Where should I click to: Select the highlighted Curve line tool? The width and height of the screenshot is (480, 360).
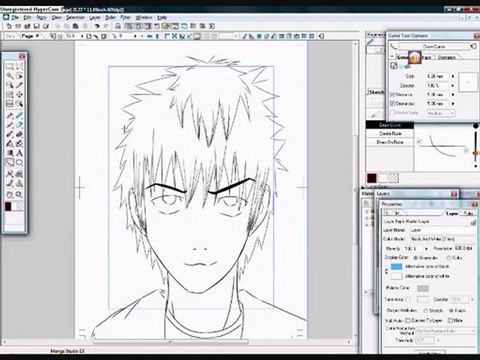10,163
